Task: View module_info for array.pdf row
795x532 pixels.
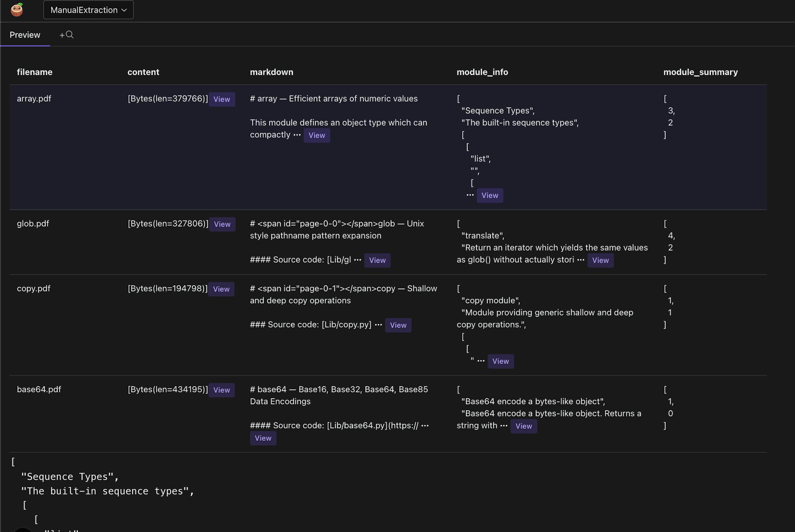Action: click(x=489, y=196)
